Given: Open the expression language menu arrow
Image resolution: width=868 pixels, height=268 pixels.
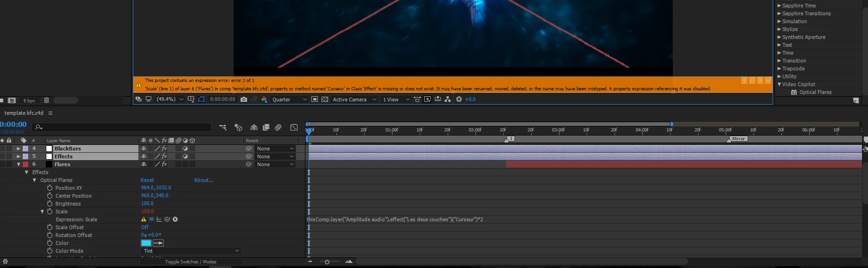Looking at the screenshot, I should point(175,219).
